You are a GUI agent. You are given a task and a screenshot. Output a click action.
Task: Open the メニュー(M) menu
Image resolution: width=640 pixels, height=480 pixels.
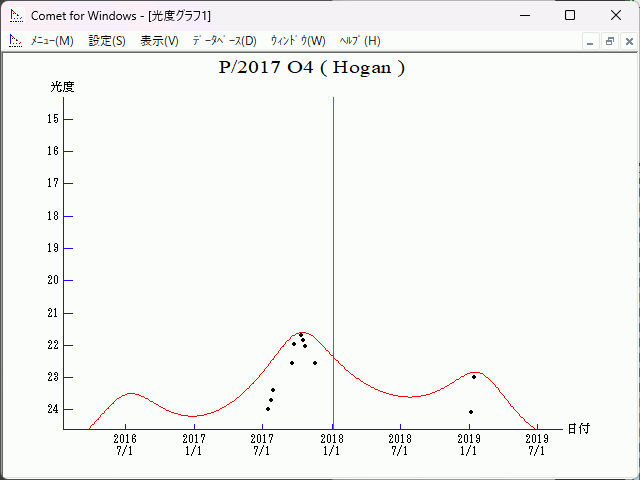pos(52,41)
